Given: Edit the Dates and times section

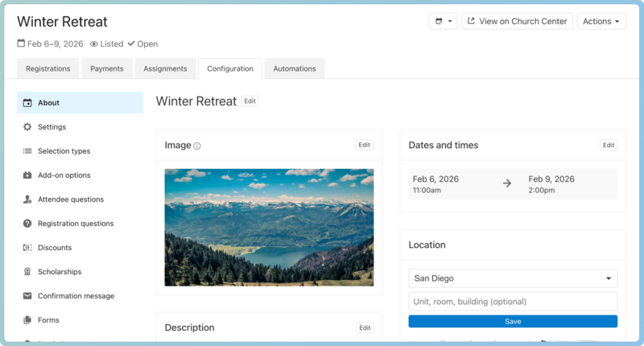Looking at the screenshot, I should point(609,146).
